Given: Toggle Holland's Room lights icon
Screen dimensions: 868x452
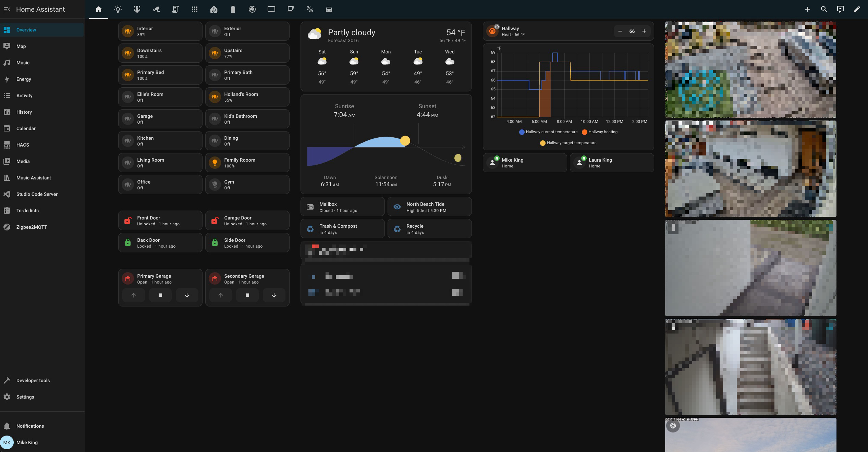Looking at the screenshot, I should (215, 97).
